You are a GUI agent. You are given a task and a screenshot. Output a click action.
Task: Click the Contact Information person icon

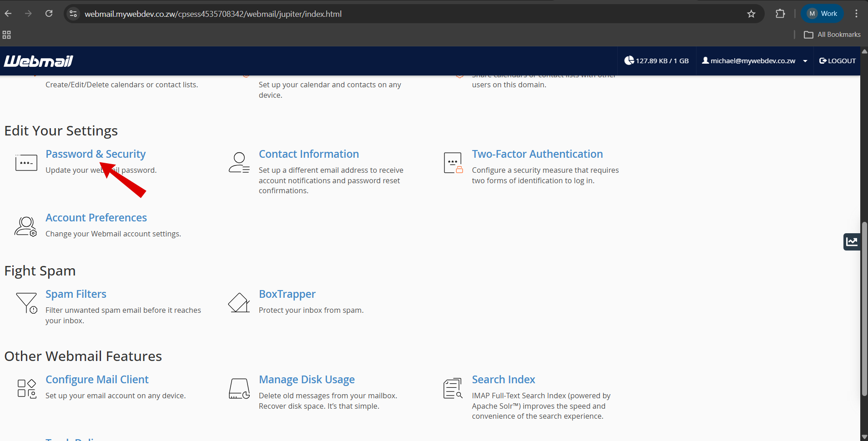point(239,163)
